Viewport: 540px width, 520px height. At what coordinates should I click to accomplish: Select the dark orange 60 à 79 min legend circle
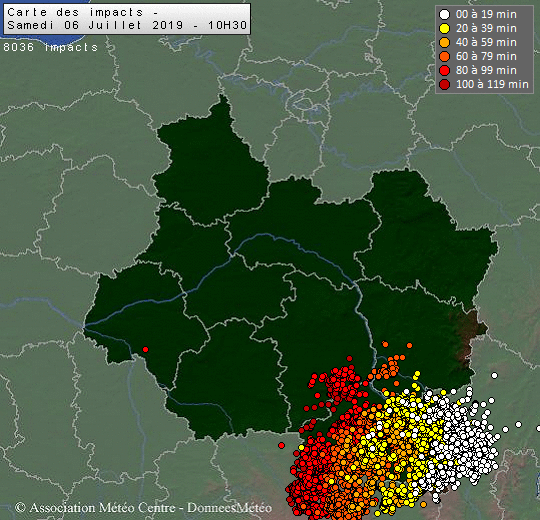click(445, 56)
